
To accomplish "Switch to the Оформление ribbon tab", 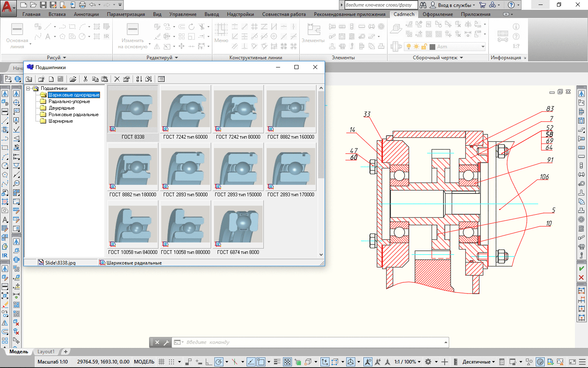I will 437,14.
